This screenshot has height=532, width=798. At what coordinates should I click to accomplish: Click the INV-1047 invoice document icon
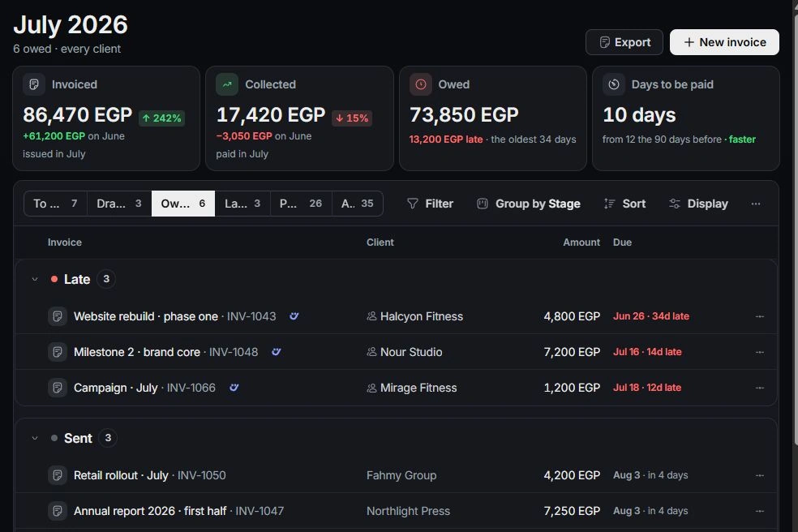point(58,511)
